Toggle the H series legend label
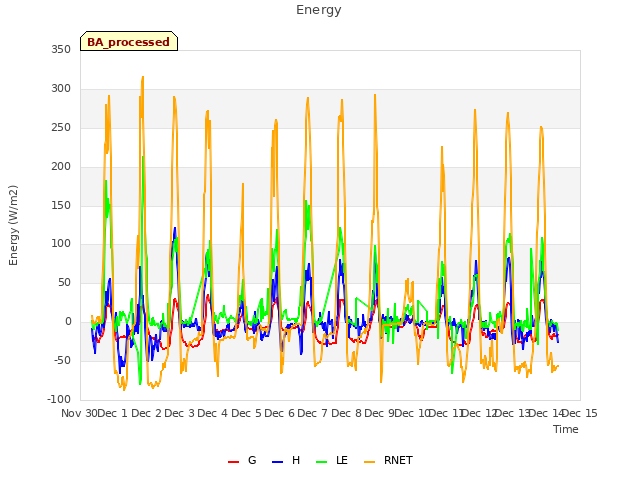Viewport: 640px width, 480px height. coord(296,460)
